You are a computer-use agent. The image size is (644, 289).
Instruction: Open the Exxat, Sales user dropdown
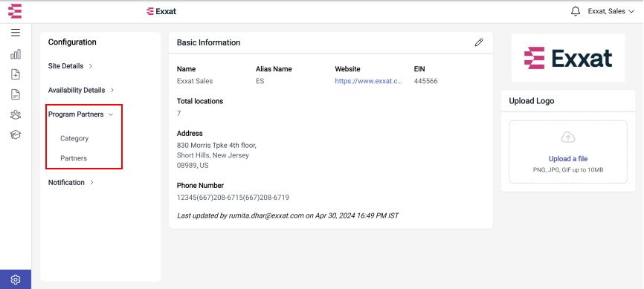point(611,11)
